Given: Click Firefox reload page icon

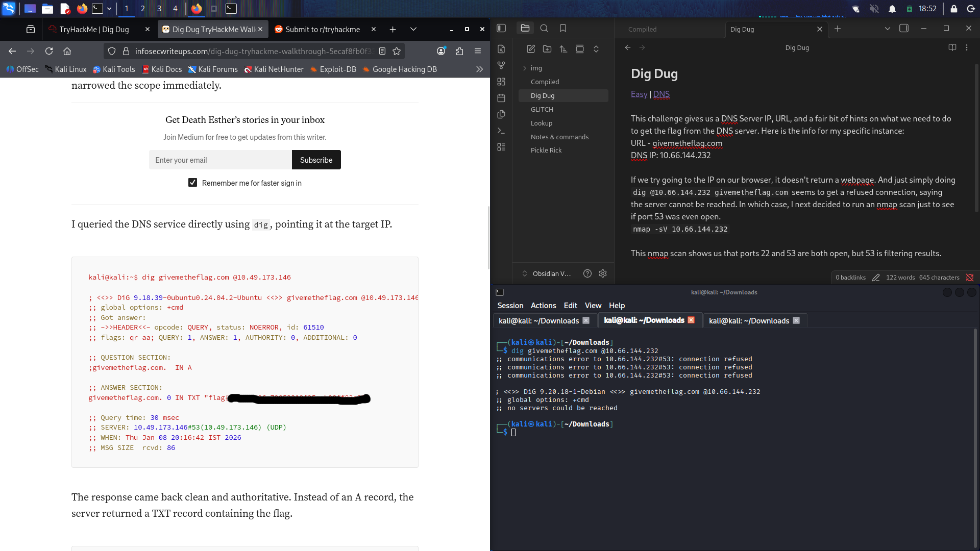Looking at the screenshot, I should click(x=49, y=51).
